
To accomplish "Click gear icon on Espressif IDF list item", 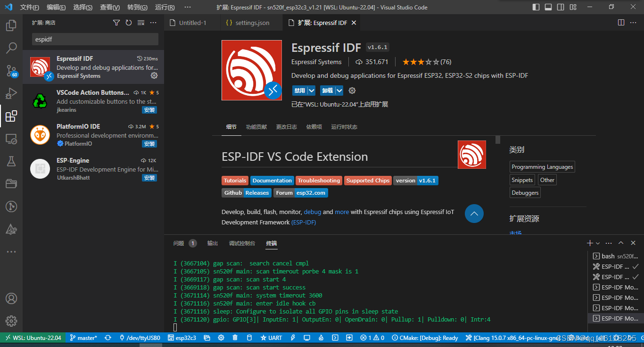I will (x=154, y=75).
